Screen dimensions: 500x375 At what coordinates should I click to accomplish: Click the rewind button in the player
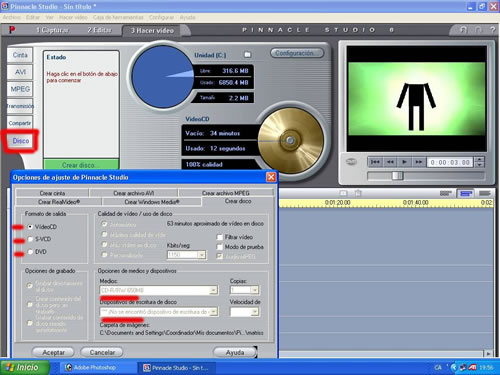pyautogui.click(x=390, y=162)
